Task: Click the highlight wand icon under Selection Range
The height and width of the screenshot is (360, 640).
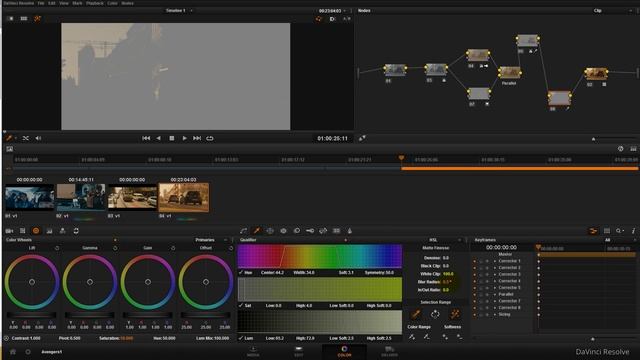Action: coord(454,314)
